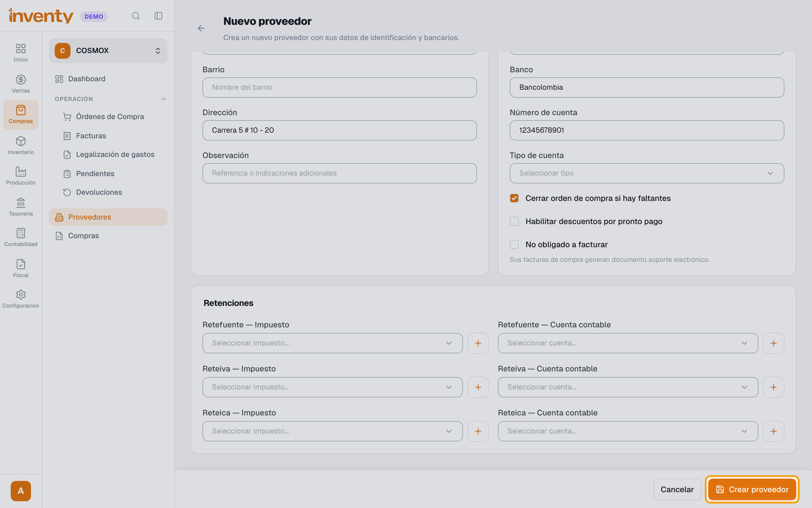Open Inicio in the icon rail
This screenshot has height=508, width=812.
point(21,53)
